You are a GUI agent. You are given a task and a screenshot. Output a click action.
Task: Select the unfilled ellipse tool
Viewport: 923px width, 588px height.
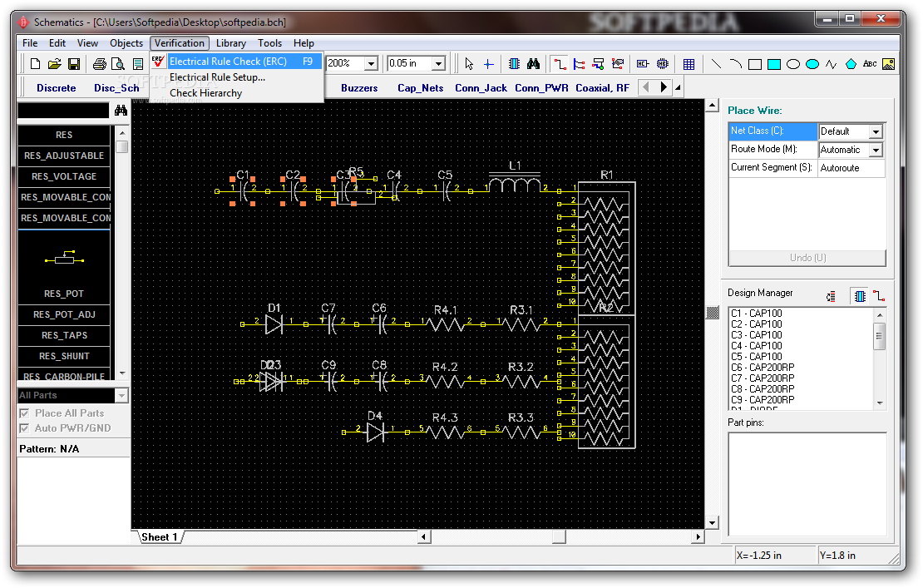pos(793,63)
